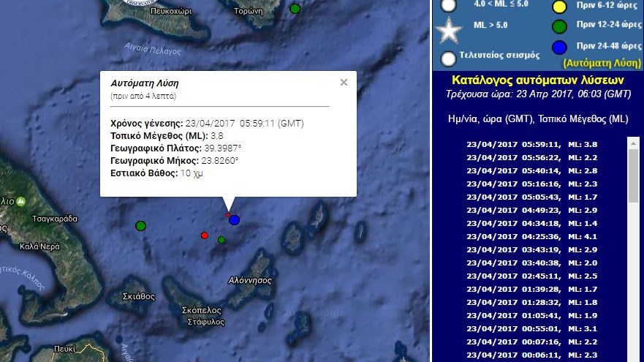The image size is (644, 362).
Task: Click the red earthquake marker on the map
Action: 205,235
